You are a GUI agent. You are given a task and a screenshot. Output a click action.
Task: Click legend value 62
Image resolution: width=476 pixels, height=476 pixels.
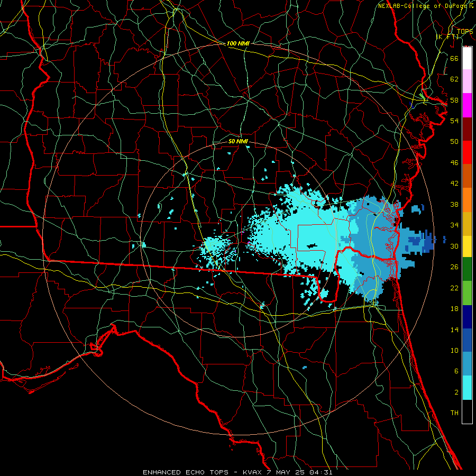454,79
